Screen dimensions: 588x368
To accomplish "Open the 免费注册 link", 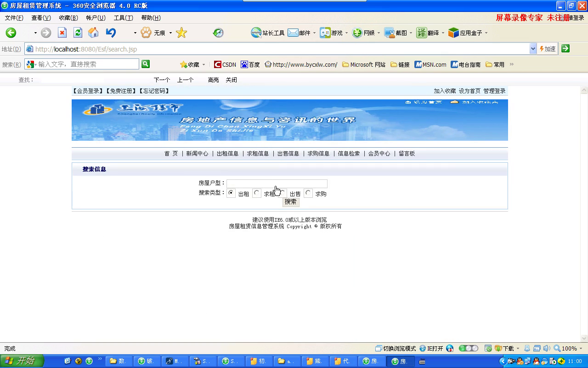I will pyautogui.click(x=121, y=91).
